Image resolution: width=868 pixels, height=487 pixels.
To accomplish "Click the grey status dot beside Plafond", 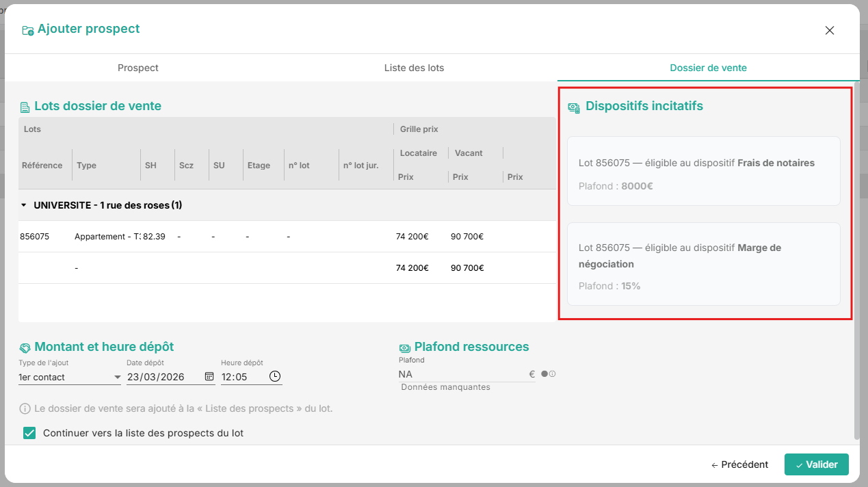I will [544, 374].
